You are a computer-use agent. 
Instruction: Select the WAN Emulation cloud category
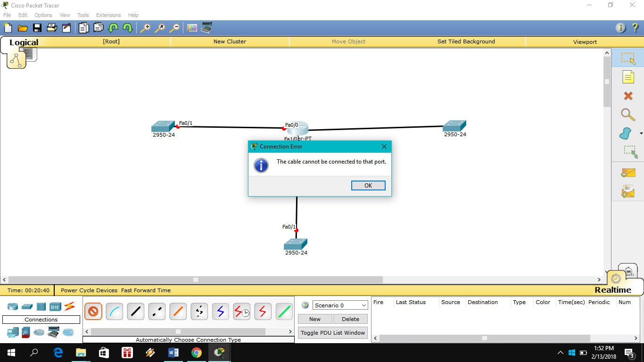(39, 333)
